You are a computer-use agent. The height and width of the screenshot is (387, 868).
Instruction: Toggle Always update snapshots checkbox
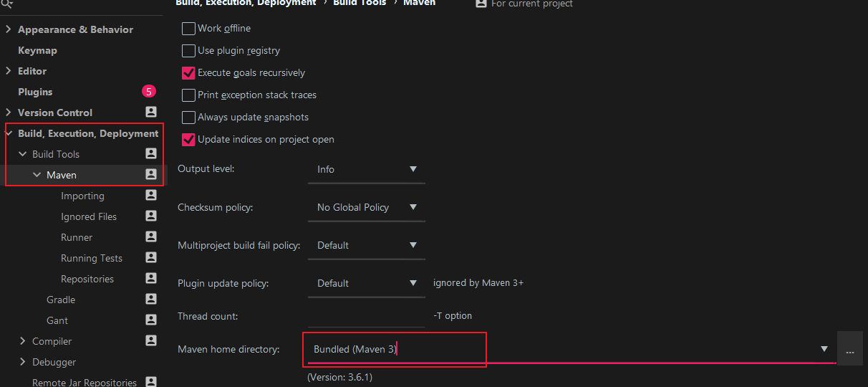tap(188, 118)
